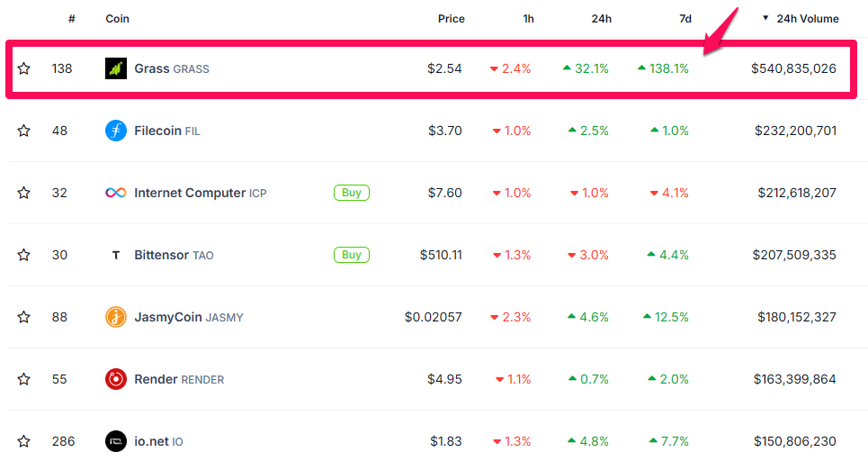Click the Bittensor TAO logo icon

tap(116, 255)
